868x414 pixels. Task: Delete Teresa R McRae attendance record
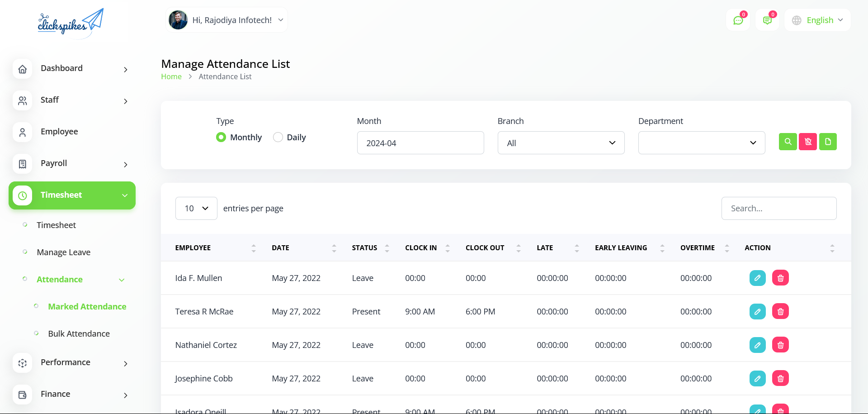[x=780, y=311]
